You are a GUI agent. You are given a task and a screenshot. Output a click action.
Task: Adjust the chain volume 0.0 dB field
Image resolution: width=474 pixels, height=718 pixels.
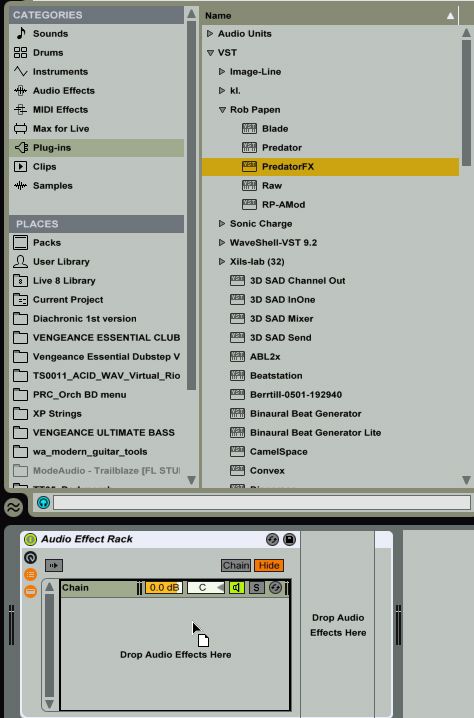[164, 587]
